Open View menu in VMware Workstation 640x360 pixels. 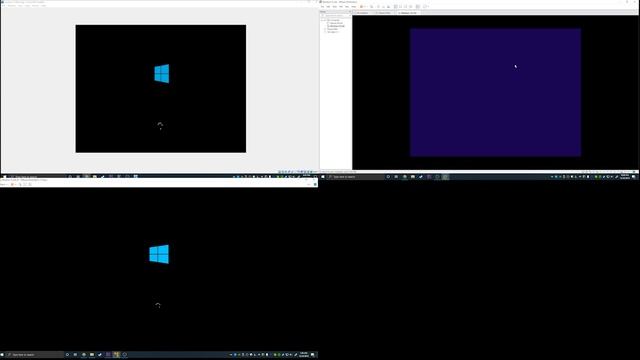(x=335, y=7)
